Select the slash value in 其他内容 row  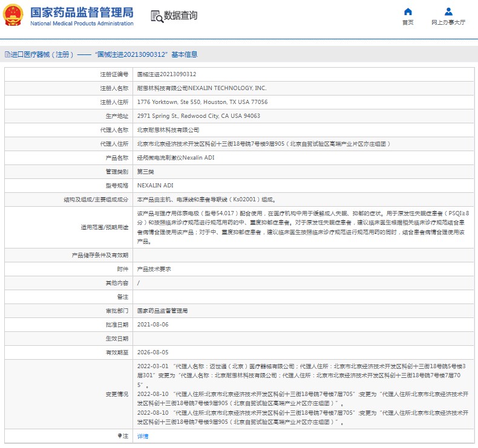pyautogui.click(x=139, y=283)
